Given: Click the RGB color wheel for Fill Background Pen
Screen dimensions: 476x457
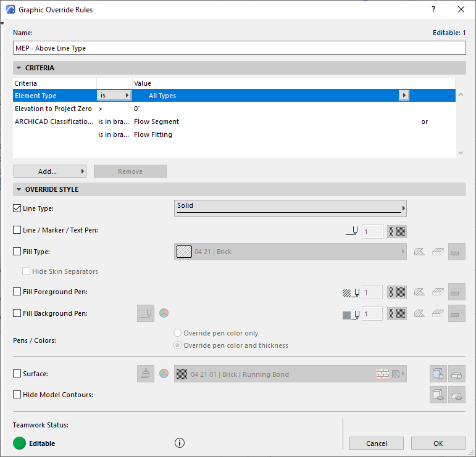Looking at the screenshot, I should [164, 313].
